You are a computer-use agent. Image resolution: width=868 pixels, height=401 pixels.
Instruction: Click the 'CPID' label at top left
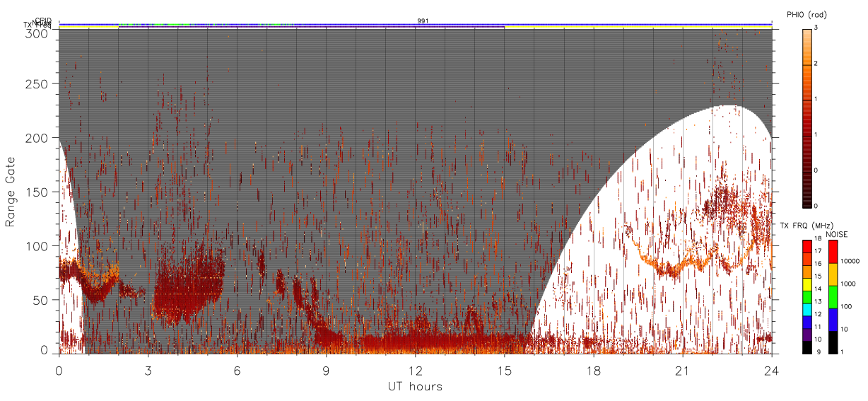click(x=43, y=21)
